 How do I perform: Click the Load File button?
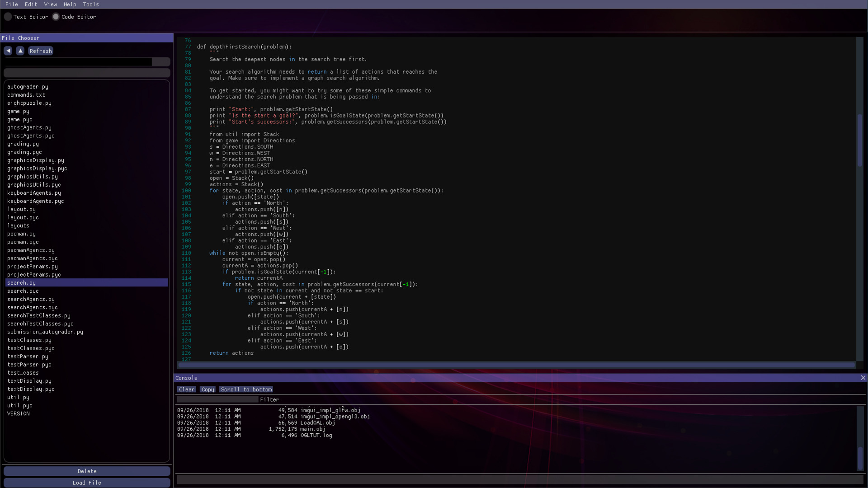87,483
